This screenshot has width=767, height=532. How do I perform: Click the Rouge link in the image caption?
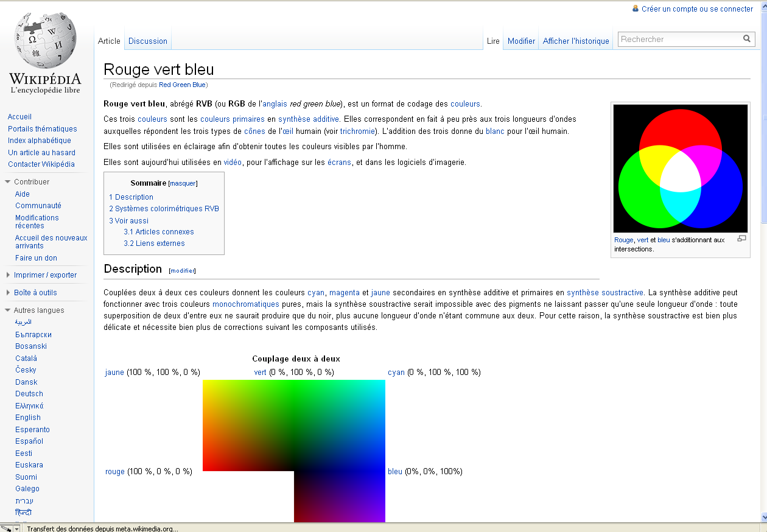click(624, 240)
